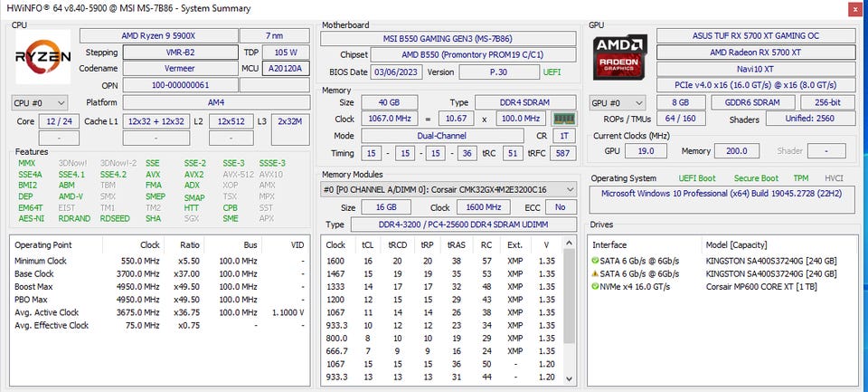
Task: Click the AMD B550 chipset field
Action: (x=473, y=55)
